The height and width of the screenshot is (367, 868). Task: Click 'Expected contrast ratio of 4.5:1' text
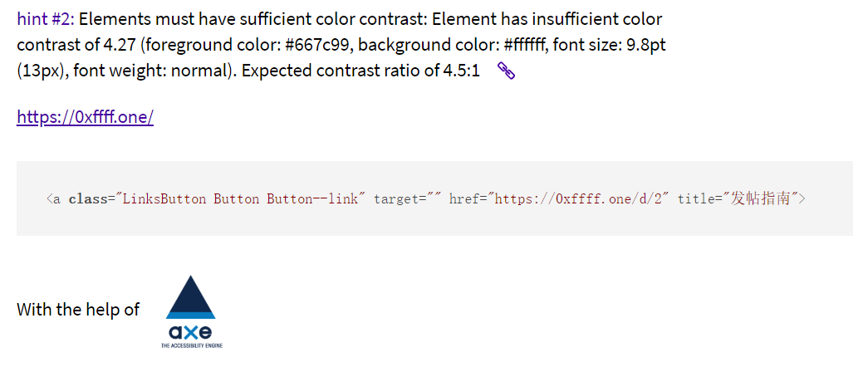361,71
